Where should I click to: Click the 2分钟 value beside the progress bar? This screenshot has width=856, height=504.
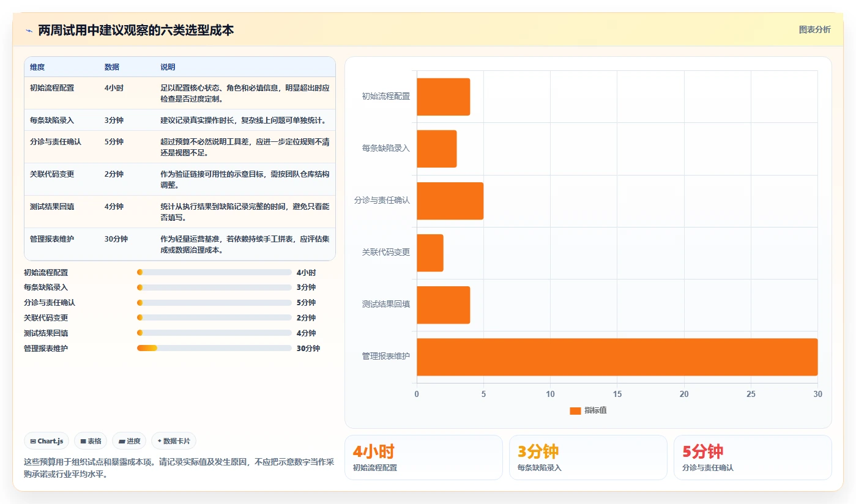pos(306,318)
